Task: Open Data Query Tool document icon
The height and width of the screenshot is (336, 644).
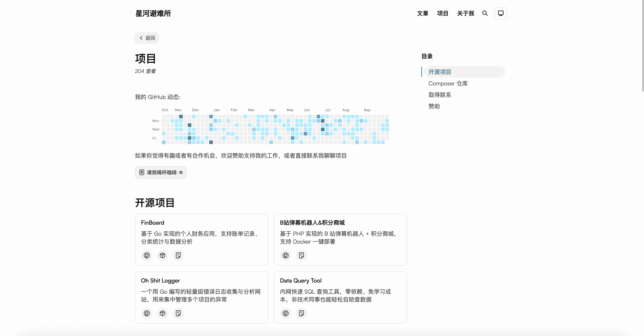Action: pos(301,313)
